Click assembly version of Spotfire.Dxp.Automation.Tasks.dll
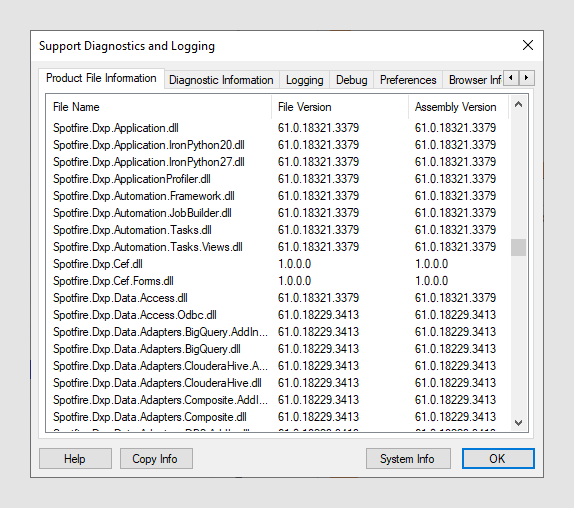This screenshot has width=574, height=508. pos(455,230)
